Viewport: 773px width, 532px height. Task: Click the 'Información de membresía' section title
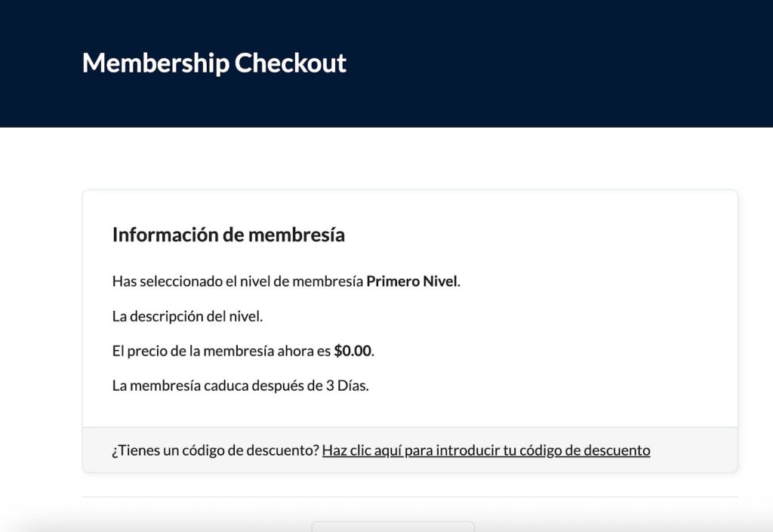228,235
